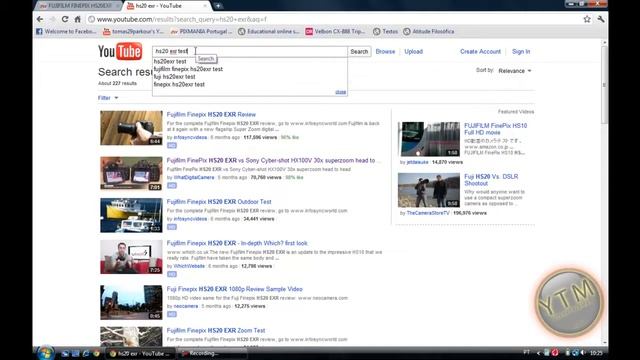Open the PIXMANIA Portugal bookmark

(x=201, y=31)
